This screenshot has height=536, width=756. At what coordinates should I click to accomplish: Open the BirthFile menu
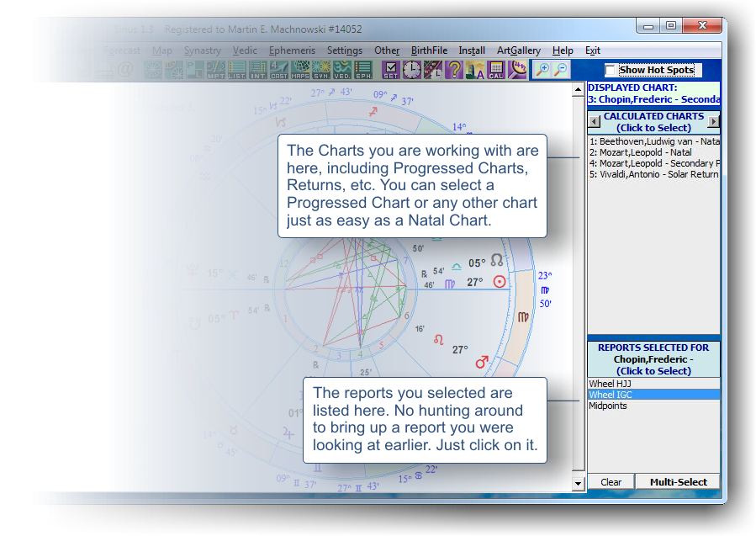429,50
